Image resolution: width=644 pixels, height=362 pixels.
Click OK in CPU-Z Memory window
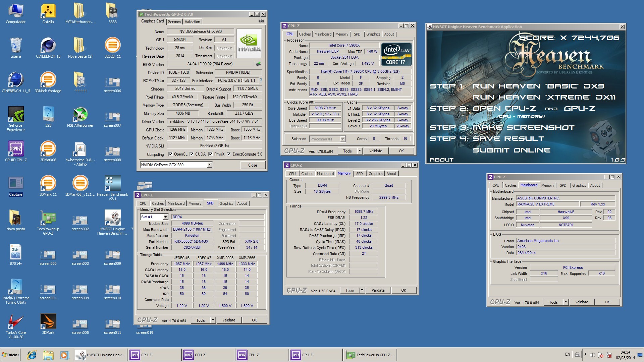point(404,290)
